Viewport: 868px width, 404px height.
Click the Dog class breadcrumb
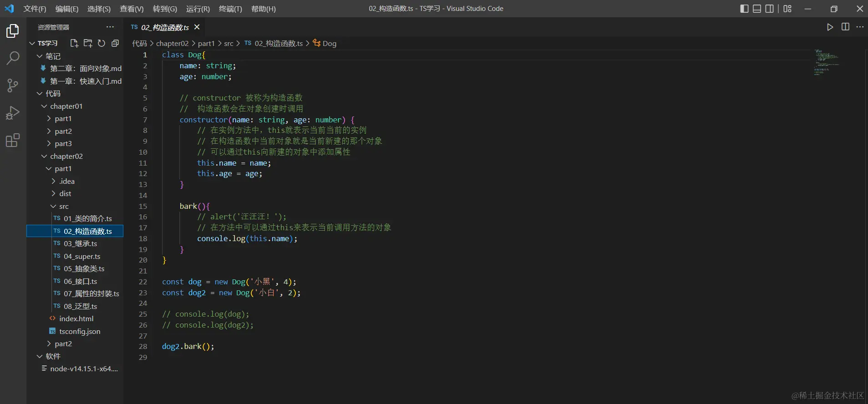[x=325, y=43]
